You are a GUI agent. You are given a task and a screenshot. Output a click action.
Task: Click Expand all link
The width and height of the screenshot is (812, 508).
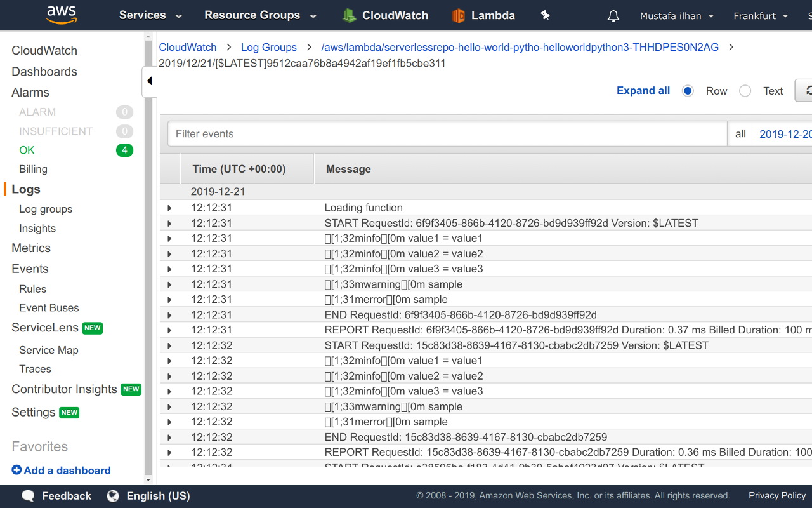tap(643, 91)
